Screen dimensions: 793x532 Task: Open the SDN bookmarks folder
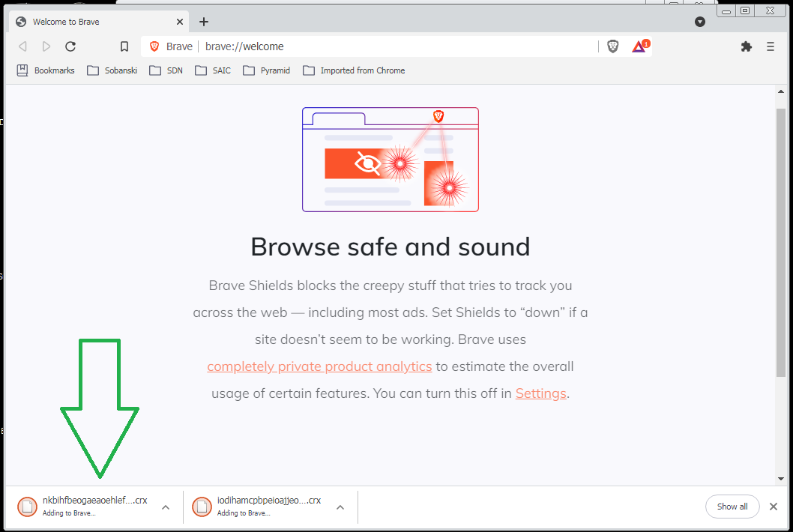click(166, 70)
